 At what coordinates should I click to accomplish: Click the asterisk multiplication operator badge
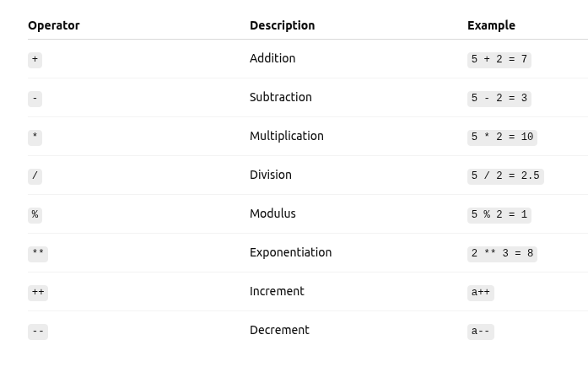(x=35, y=138)
